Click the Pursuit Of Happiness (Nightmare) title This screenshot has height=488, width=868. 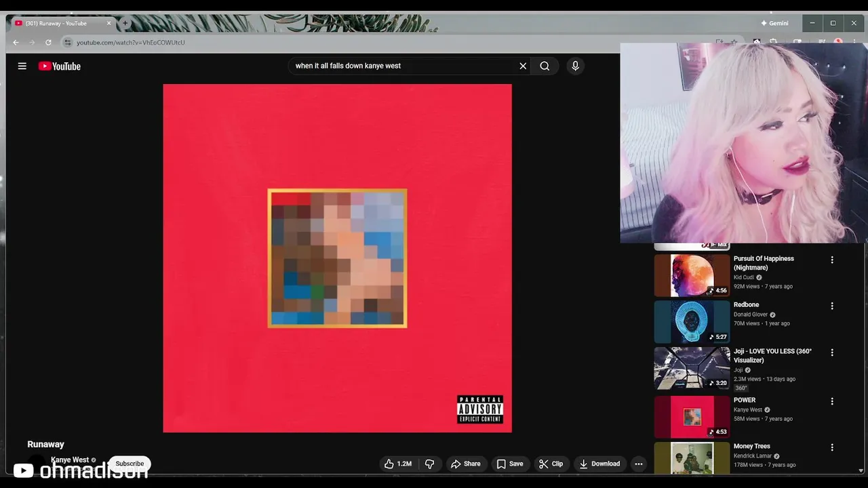pos(764,263)
